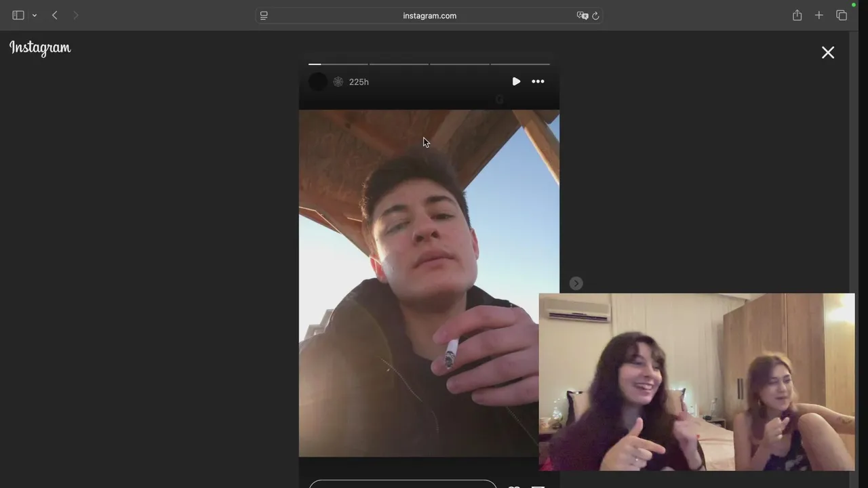Open a new Safari tab with plus

click(x=818, y=15)
